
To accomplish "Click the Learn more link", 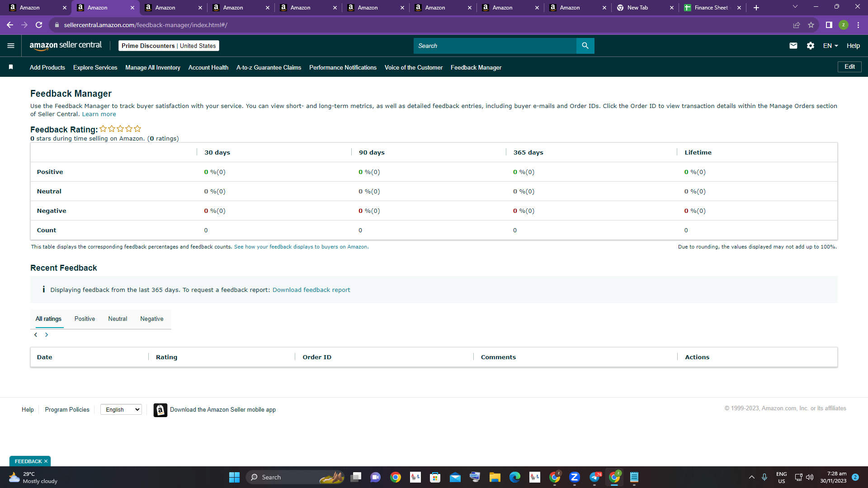I will 99,114.
